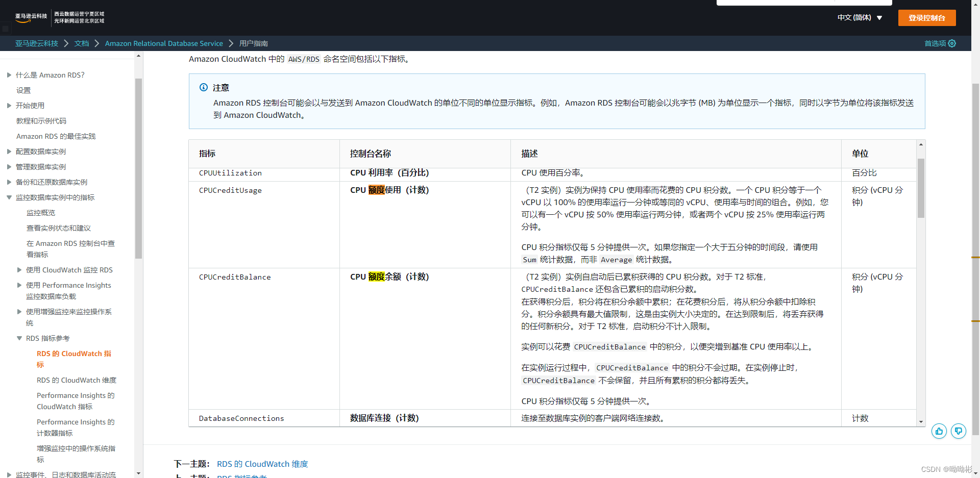Viewport: 980px width, 478px height.
Task: Open RDS 的 CloudWatch 维度 sidebar item
Action: pos(77,380)
